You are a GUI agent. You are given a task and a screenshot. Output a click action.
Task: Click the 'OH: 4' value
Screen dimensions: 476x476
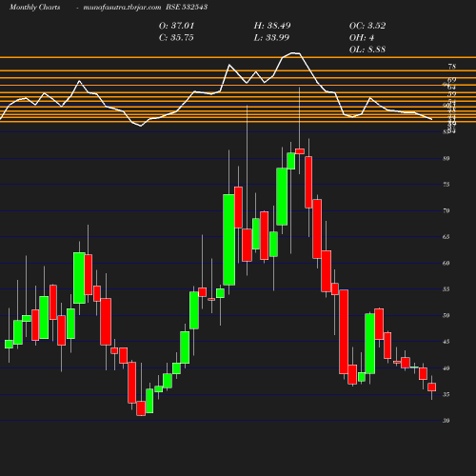click(x=362, y=37)
